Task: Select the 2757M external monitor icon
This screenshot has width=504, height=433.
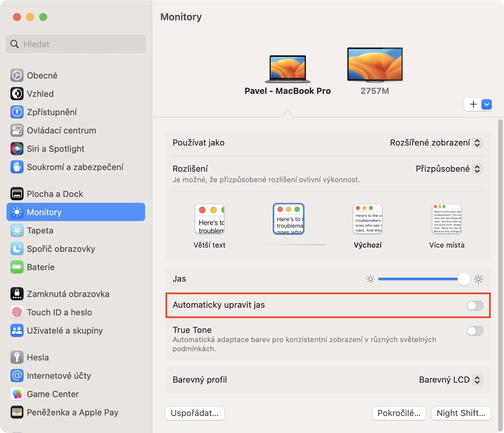Action: 375,65
